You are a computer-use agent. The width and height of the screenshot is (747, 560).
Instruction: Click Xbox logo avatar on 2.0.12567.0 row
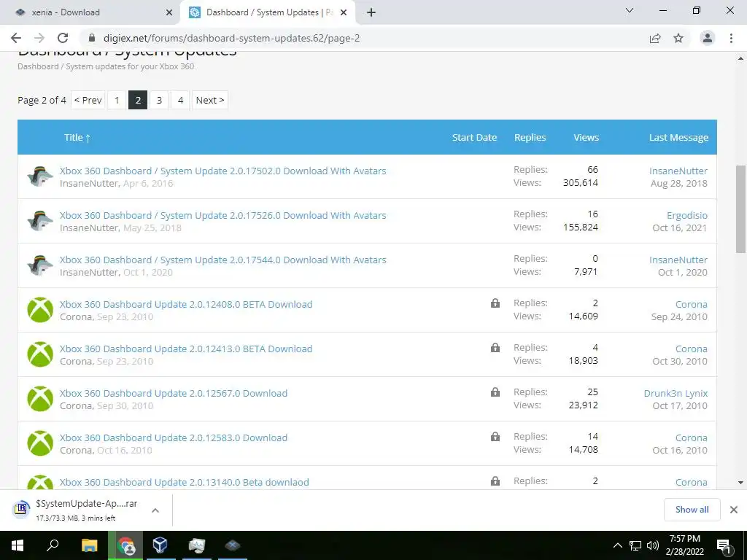[40, 399]
